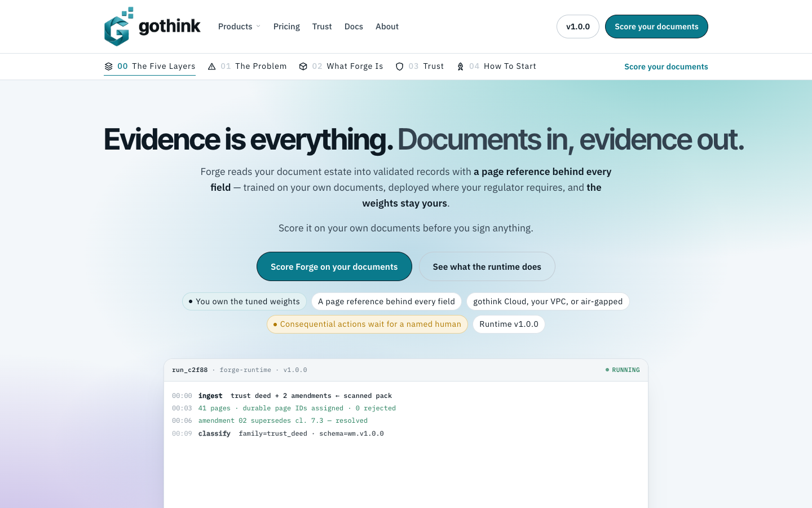
Task: Open the About page
Action: click(387, 27)
